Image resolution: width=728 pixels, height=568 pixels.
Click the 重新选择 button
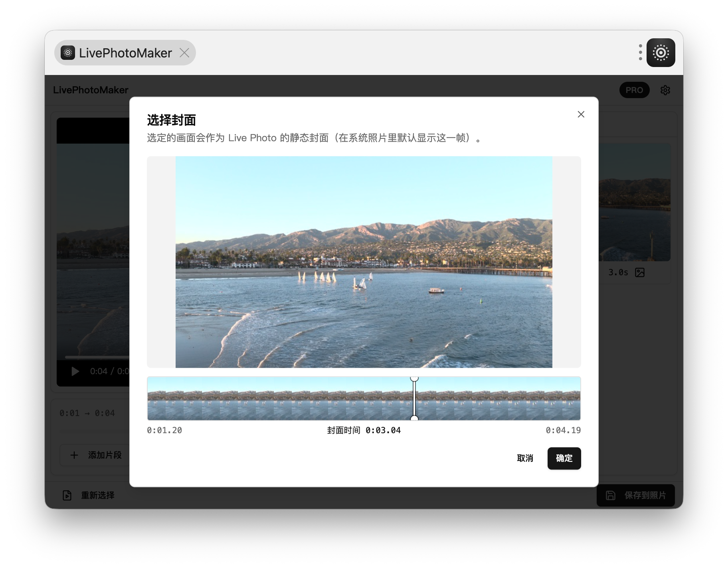[x=89, y=495]
